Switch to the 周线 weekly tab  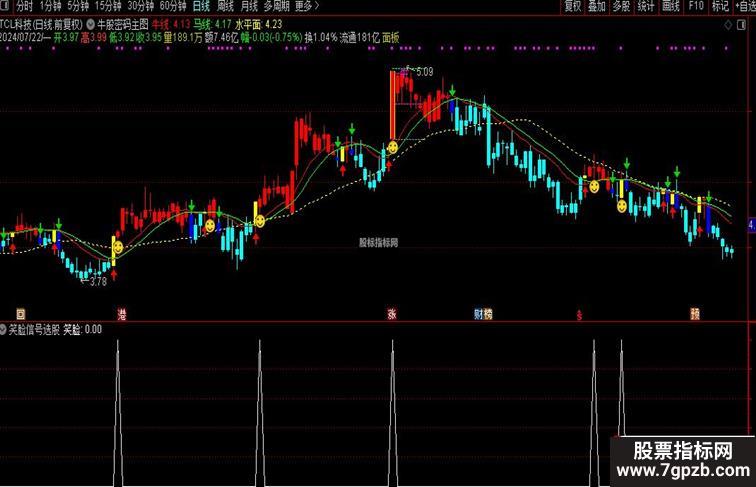point(225,6)
